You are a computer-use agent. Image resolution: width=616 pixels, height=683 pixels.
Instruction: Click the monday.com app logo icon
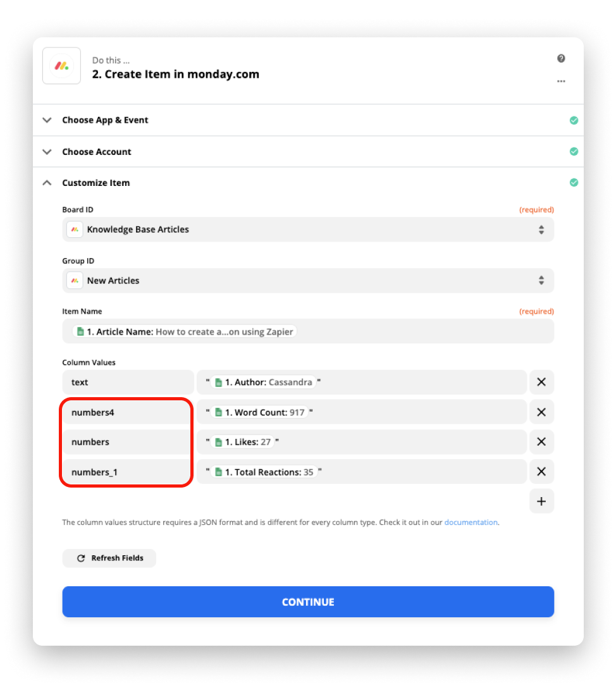[x=61, y=66]
